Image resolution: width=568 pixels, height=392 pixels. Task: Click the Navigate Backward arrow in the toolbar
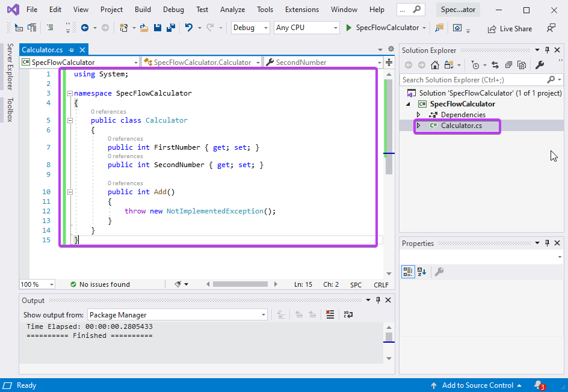pos(85,28)
